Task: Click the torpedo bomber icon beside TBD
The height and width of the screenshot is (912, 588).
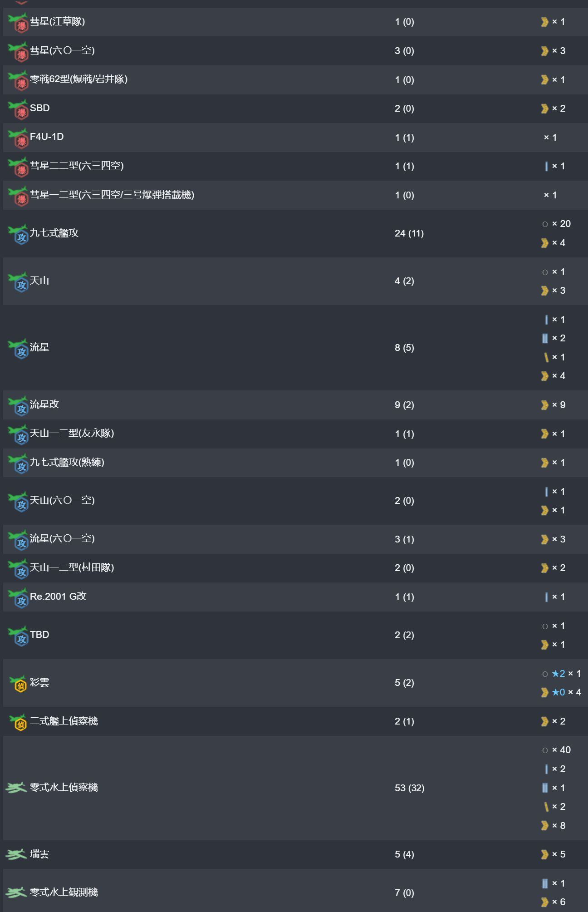Action: 18,636
